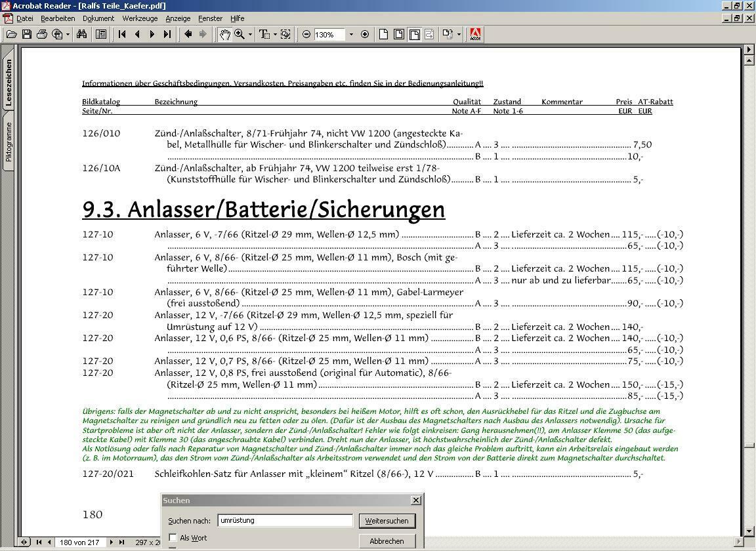Viewport: 756px width, 551px height.
Task: Select the Zoom In magnifier tool
Action: click(239, 34)
